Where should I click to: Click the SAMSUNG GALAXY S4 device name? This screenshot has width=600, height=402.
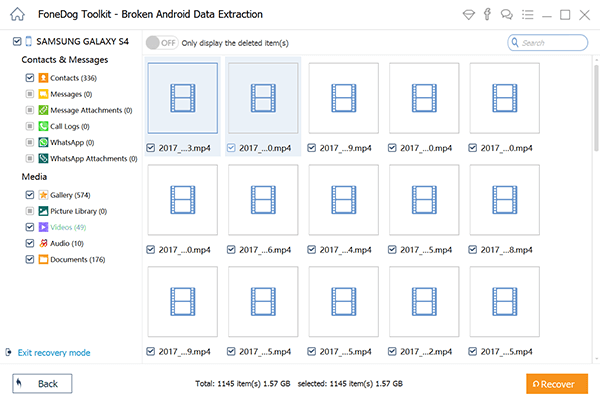click(82, 41)
